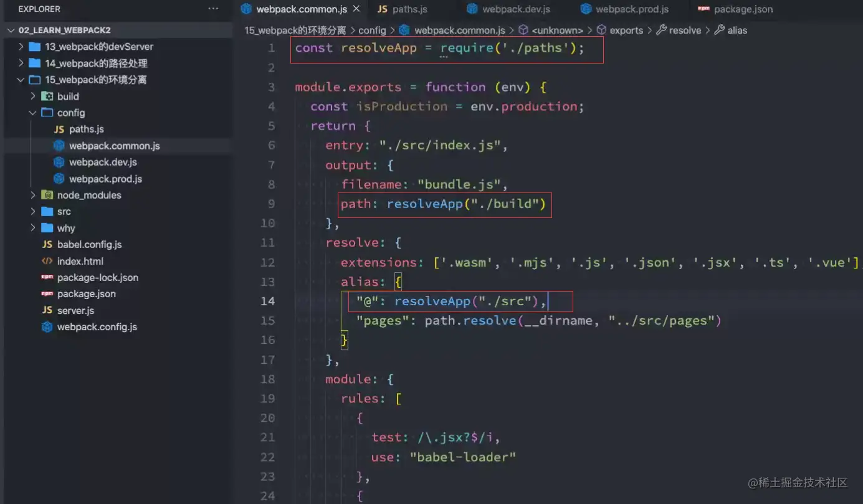Open package.json from the Explorer tree
The width and height of the screenshot is (863, 504).
click(x=87, y=294)
